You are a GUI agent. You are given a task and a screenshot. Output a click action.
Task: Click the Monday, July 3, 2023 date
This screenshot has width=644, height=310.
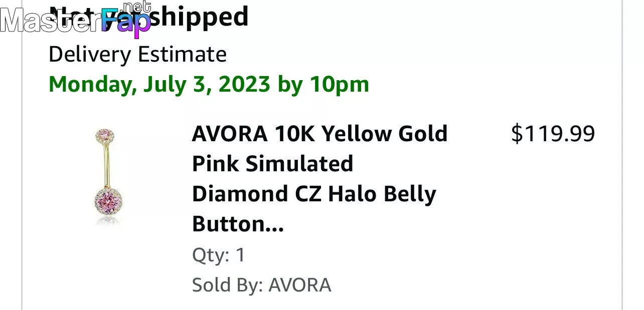point(159,84)
